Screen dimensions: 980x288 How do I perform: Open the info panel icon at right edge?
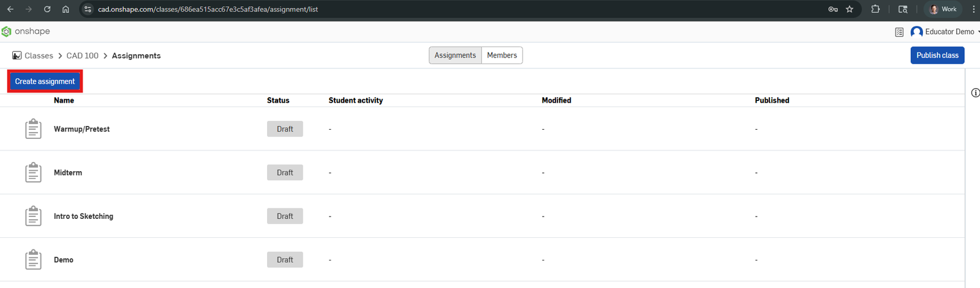click(x=975, y=93)
